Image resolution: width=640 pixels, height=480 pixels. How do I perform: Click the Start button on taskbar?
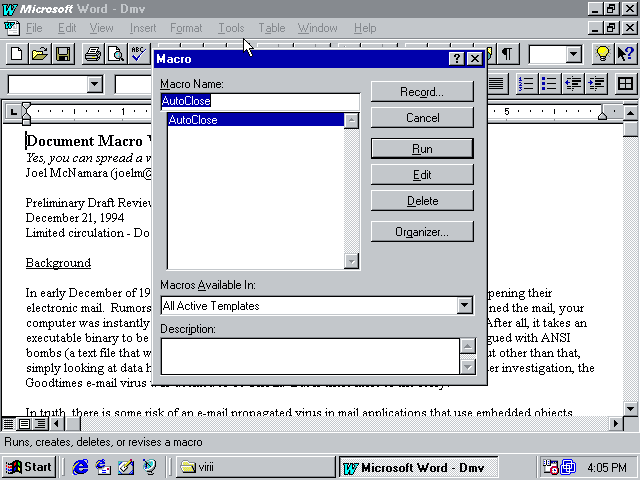click(x=28, y=466)
